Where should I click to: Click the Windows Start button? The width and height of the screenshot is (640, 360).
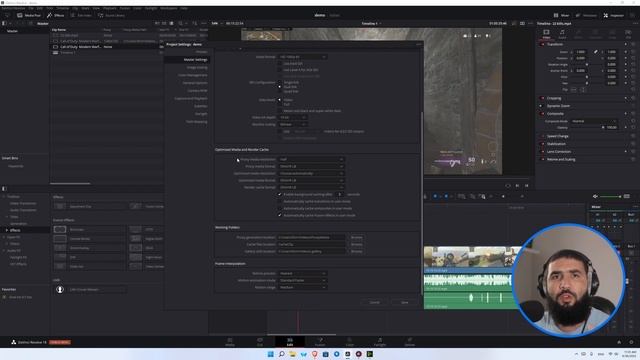[270, 354]
